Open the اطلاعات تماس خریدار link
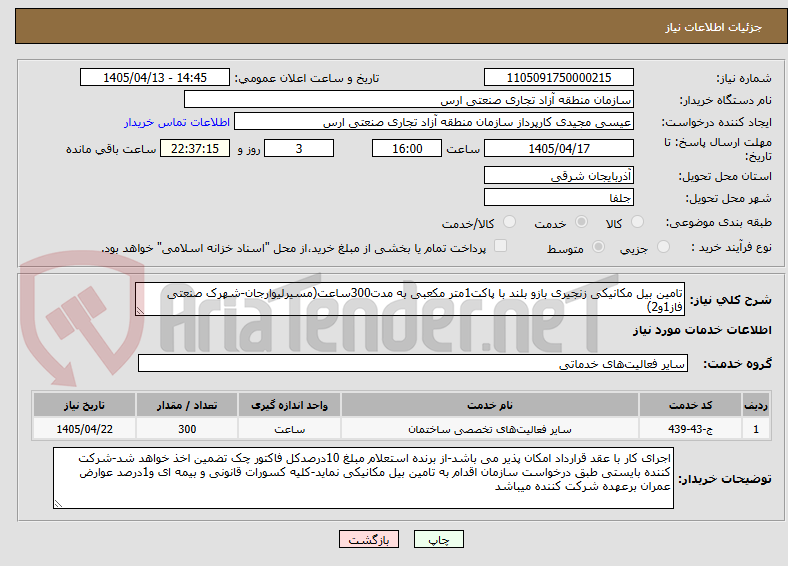788x566 pixels. click(x=177, y=122)
